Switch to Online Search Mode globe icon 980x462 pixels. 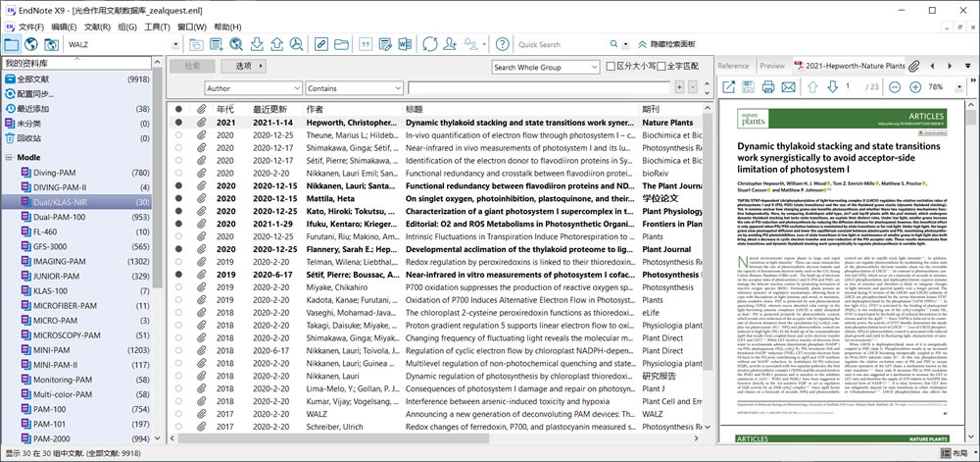[x=31, y=44]
